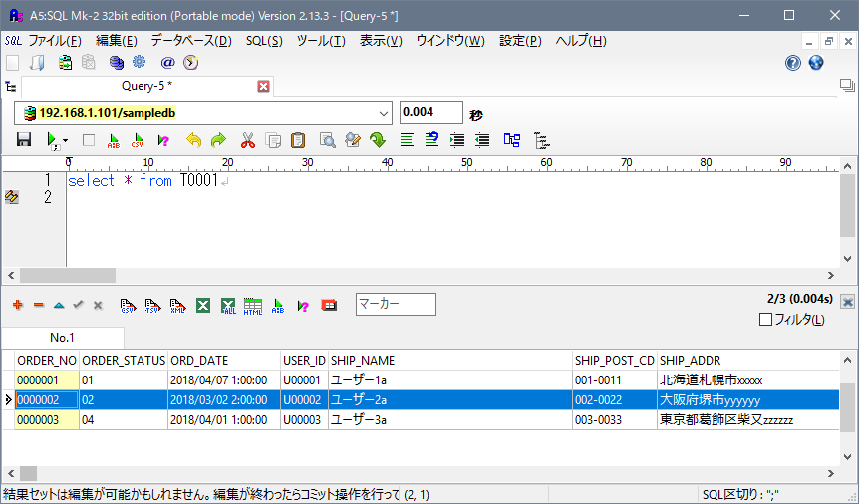
Task: Delete the row with the orange minus icon
Action: 38,305
